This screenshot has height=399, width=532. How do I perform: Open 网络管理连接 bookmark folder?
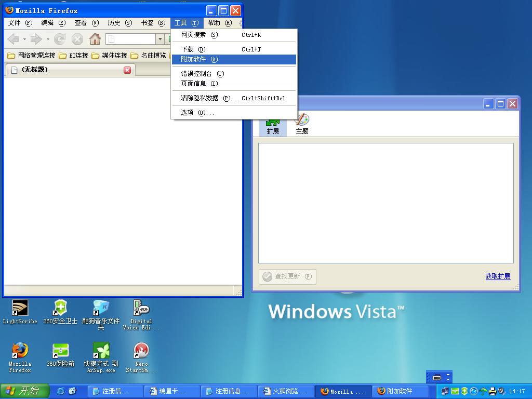pyautogui.click(x=32, y=55)
